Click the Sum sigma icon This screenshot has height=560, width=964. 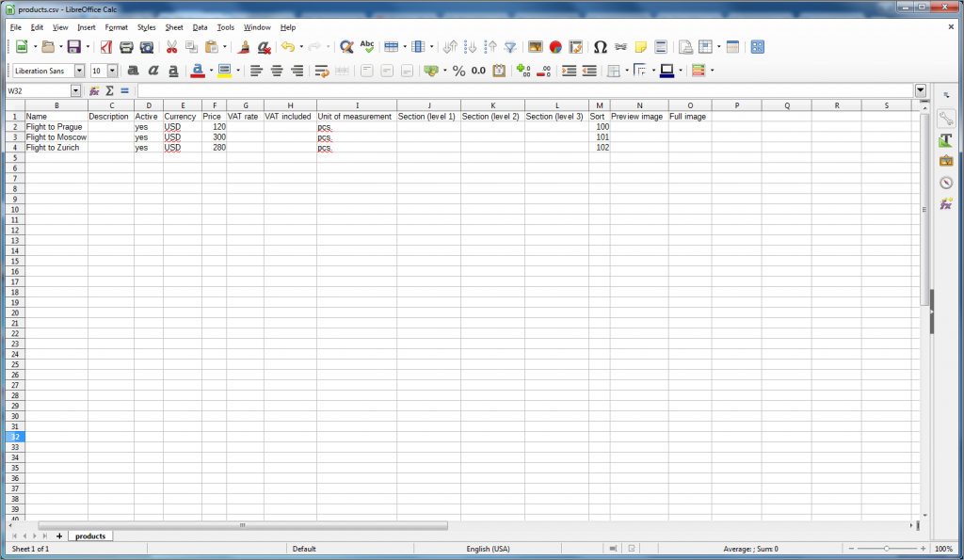109,91
